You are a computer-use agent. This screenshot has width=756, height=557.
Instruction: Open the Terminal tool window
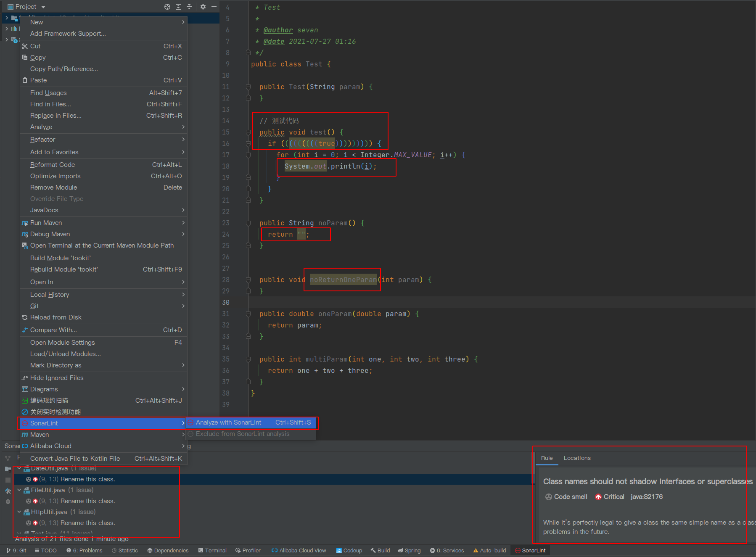(212, 551)
